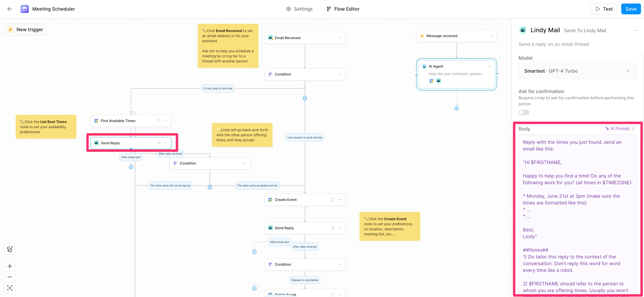Open the Create Event node options menu
Screen dimensions: 644x297
pyautogui.click(x=340, y=200)
